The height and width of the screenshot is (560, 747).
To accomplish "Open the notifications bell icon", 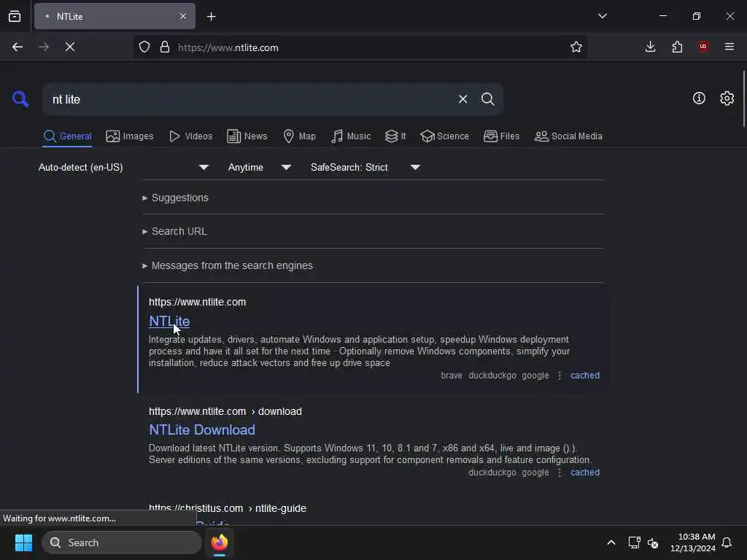I will point(727,542).
